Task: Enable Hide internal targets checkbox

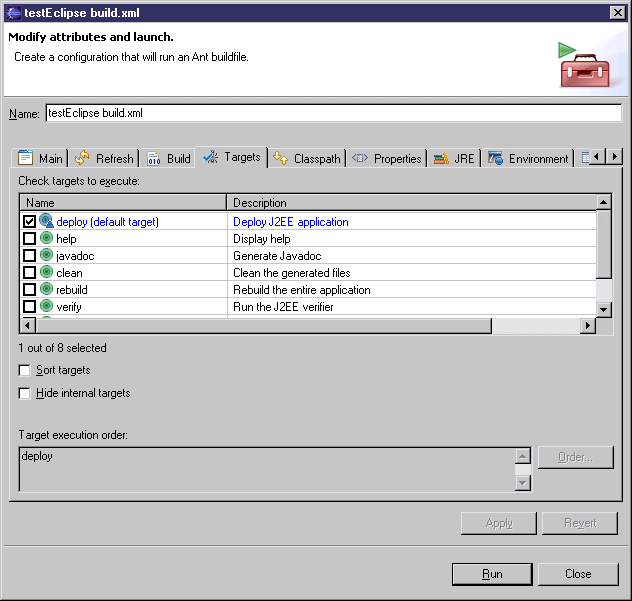Action: pos(25,394)
